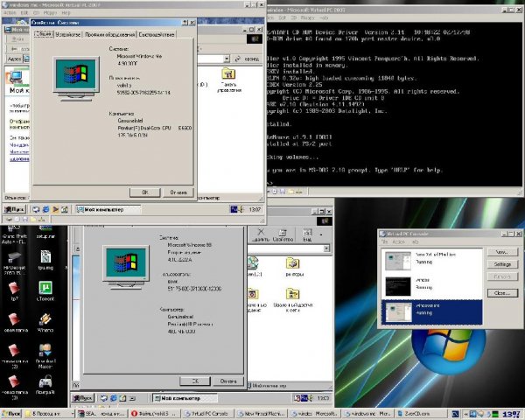The image size is (525, 420).
Task: Open the Printers folder in Windows 98
Action: pos(294,267)
